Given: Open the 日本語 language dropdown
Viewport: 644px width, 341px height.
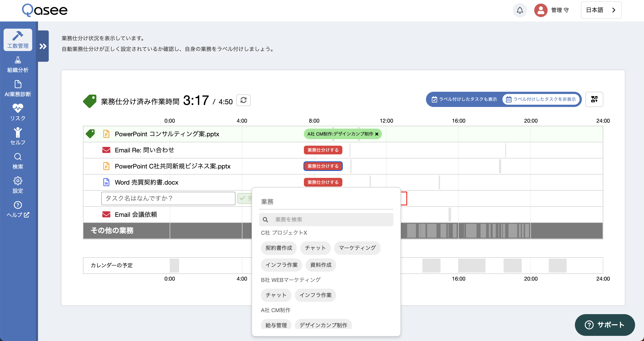Looking at the screenshot, I should [601, 10].
